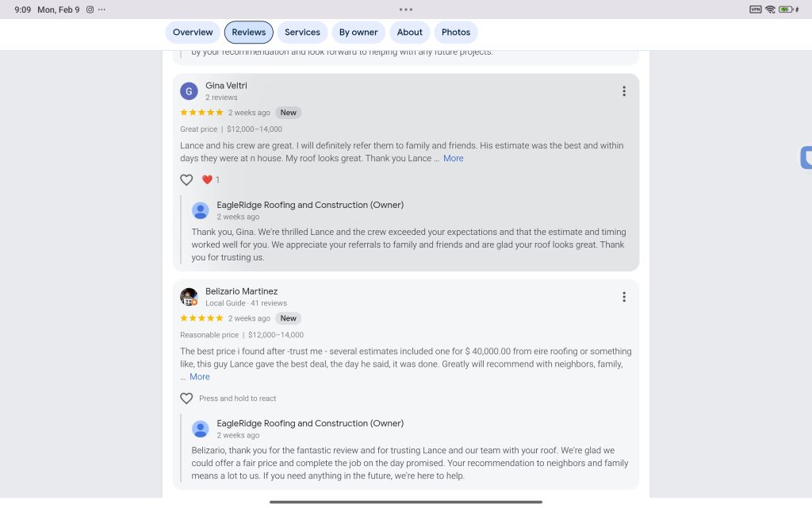Select the Services tab
812x508 pixels.
point(302,33)
